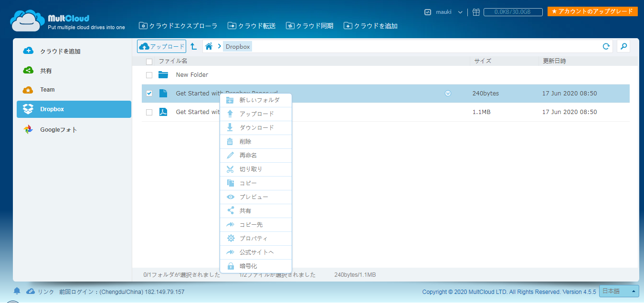Open クラウド同期 tab
Viewport: 644px width, 303px height.
coord(309,26)
